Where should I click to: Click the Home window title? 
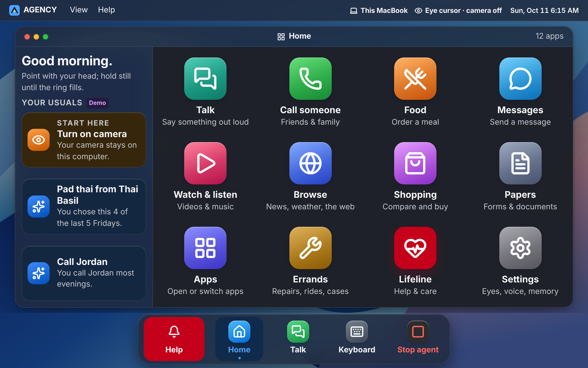pyautogui.click(x=294, y=36)
